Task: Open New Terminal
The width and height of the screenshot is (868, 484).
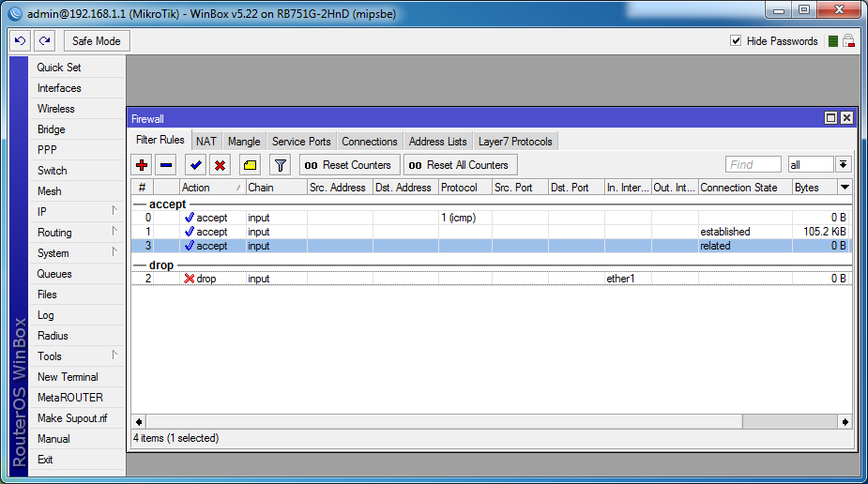Action: click(68, 377)
